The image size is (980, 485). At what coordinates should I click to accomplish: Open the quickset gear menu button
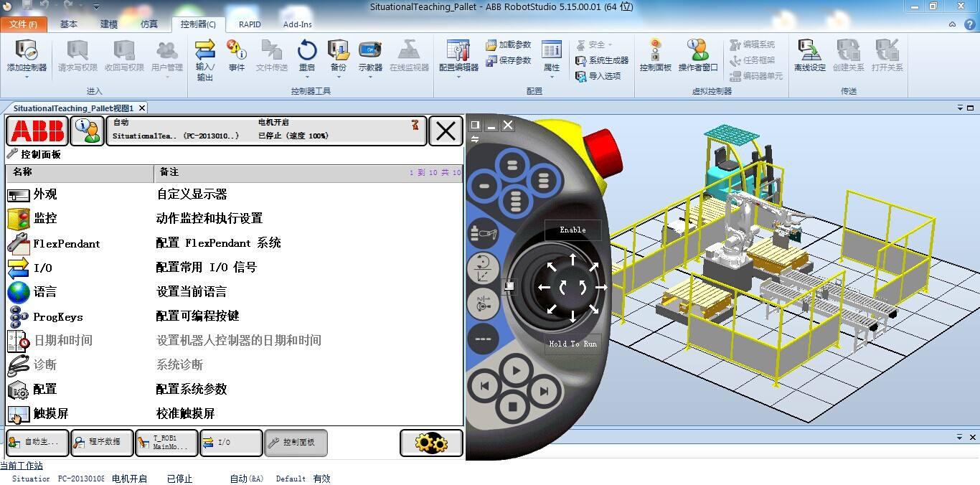click(431, 443)
